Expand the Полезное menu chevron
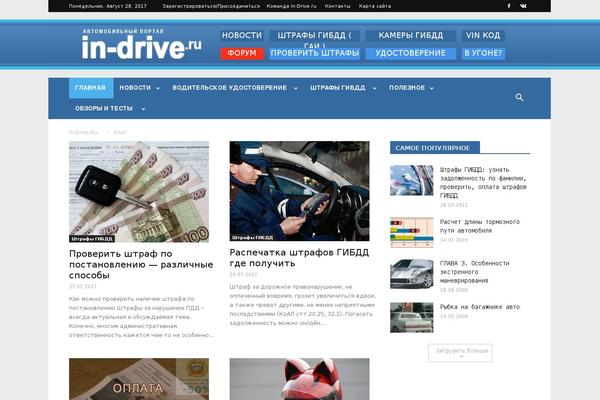The height and width of the screenshot is (400, 600). (431, 88)
